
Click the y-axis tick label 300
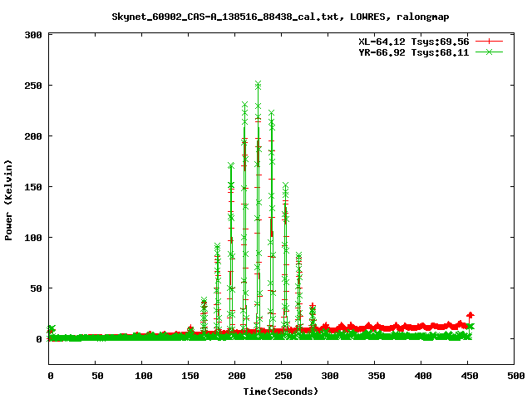point(33,35)
